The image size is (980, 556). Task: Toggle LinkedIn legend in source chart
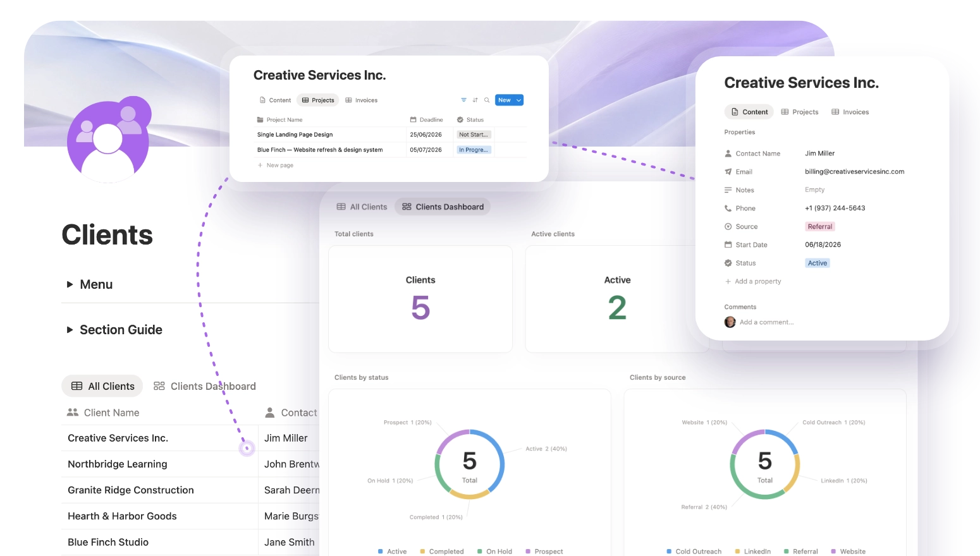pyautogui.click(x=753, y=552)
